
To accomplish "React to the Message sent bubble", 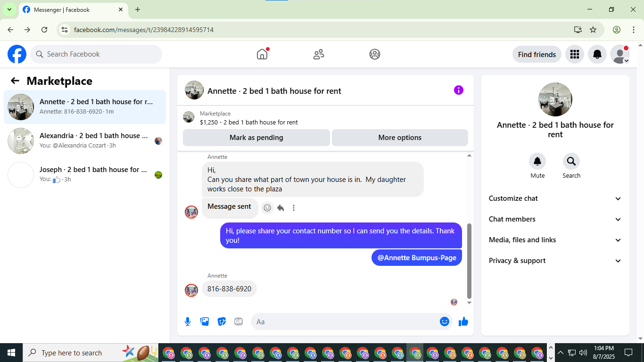I will (x=267, y=208).
